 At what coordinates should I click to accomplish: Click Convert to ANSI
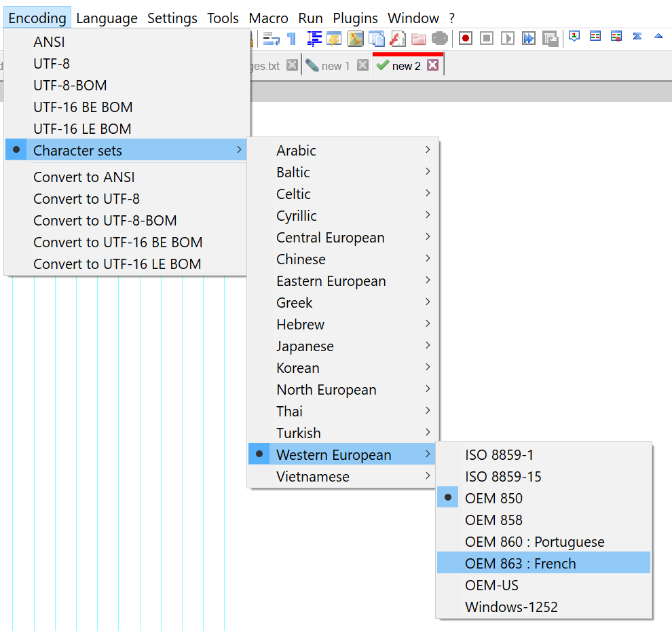pyautogui.click(x=127, y=177)
